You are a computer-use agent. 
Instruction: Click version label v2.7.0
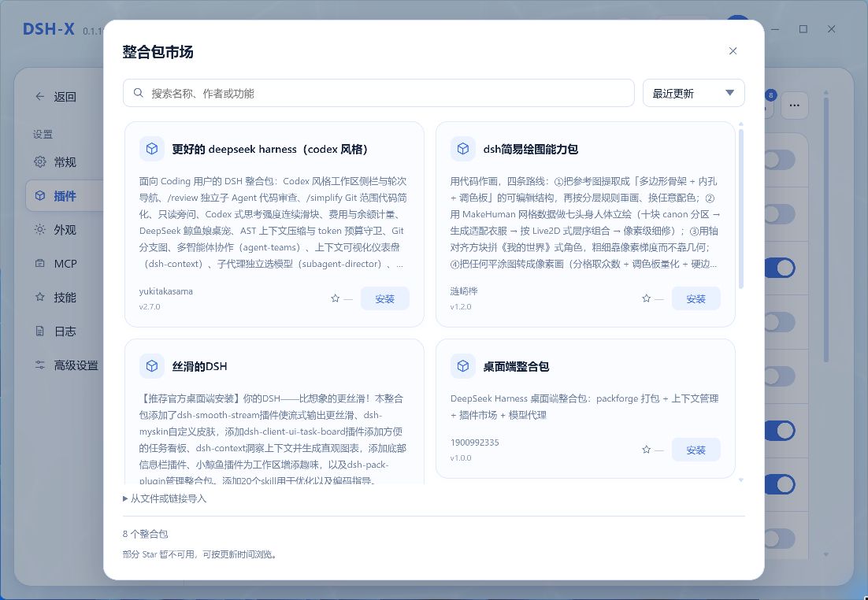click(x=150, y=306)
